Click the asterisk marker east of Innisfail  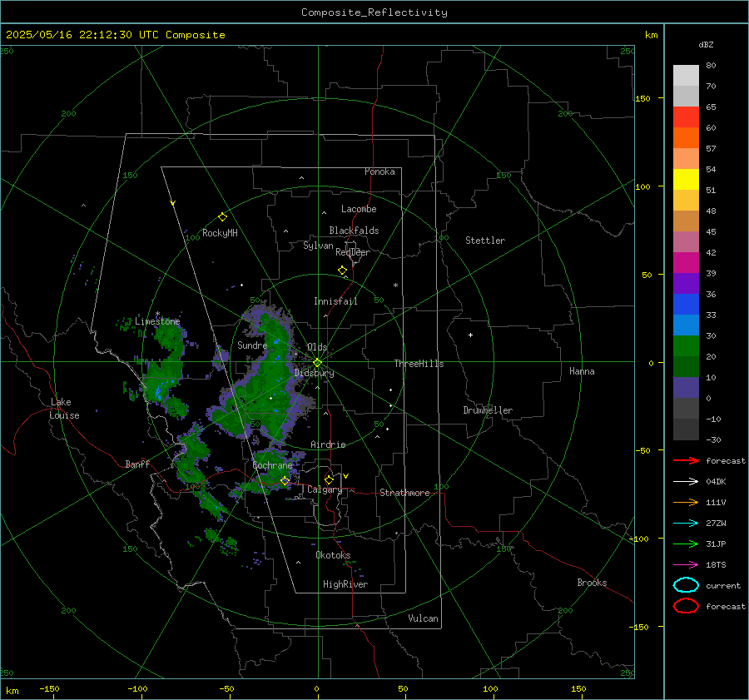click(395, 285)
